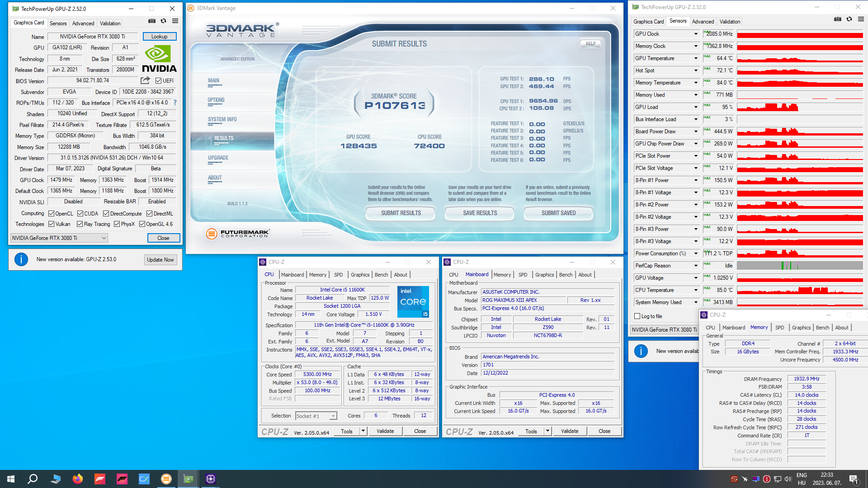
Task: Expand the Hot Spot sensor dropdown
Action: point(696,70)
